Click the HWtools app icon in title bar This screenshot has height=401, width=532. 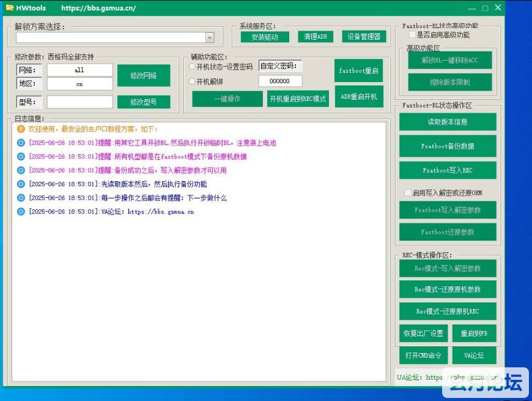point(10,7)
